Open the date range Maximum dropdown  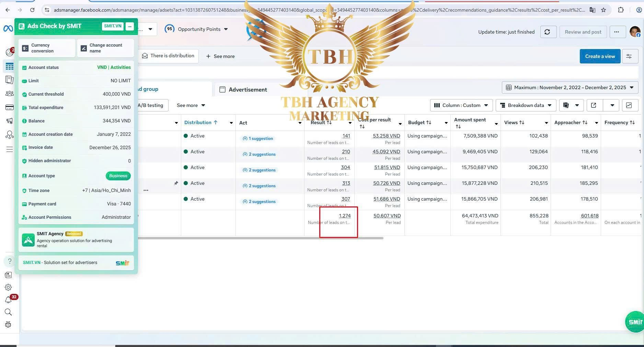pos(570,87)
